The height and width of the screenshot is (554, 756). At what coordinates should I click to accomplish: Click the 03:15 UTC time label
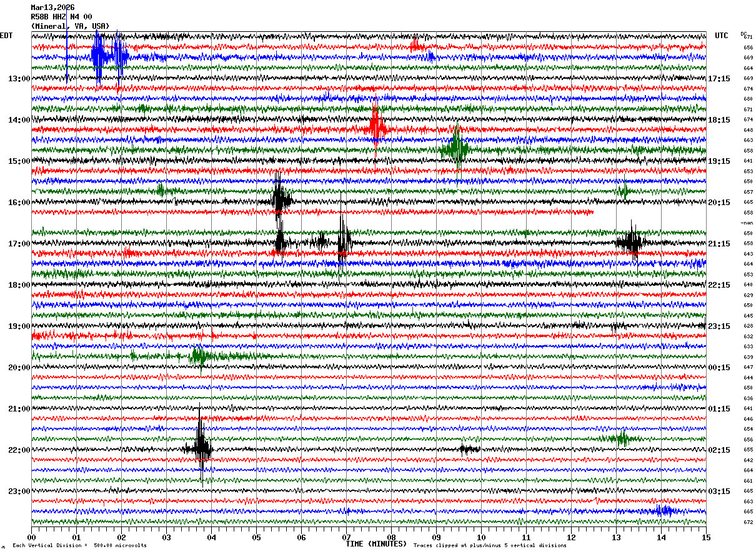coord(719,491)
